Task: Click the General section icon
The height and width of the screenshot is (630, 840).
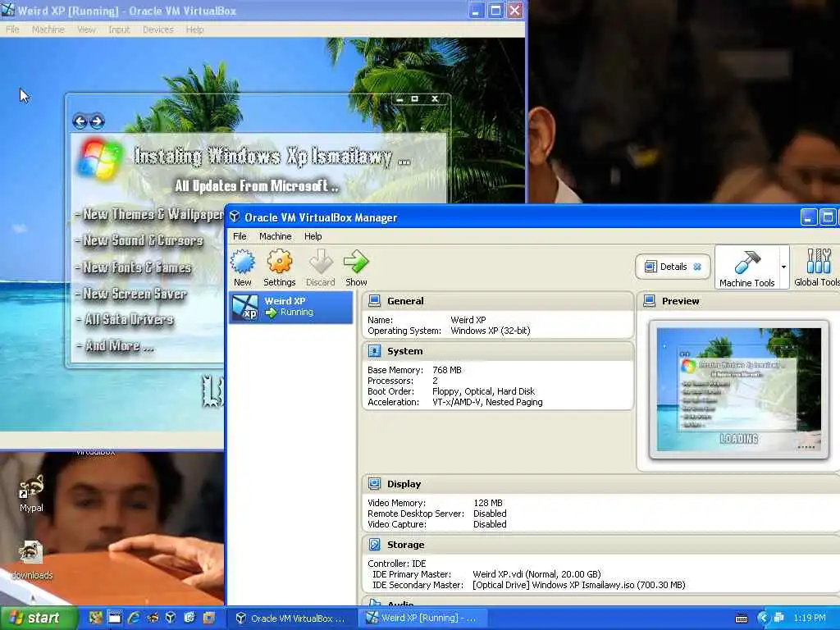Action: (374, 301)
